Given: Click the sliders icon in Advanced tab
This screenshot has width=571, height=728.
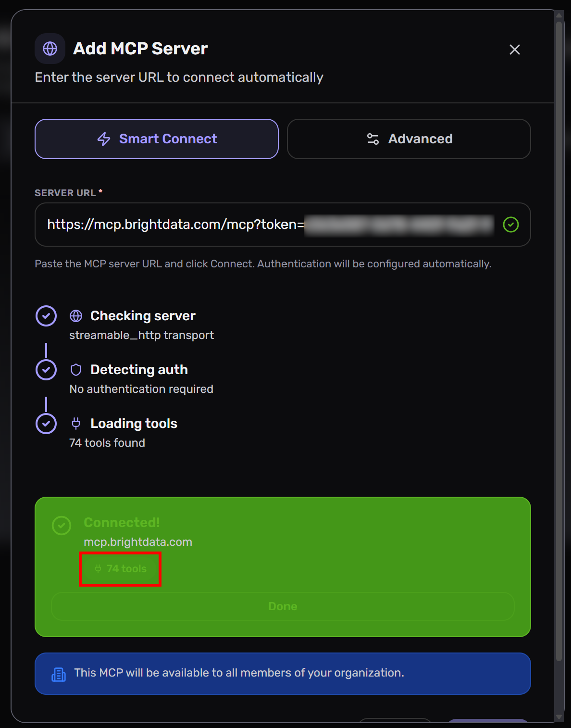Looking at the screenshot, I should [373, 139].
